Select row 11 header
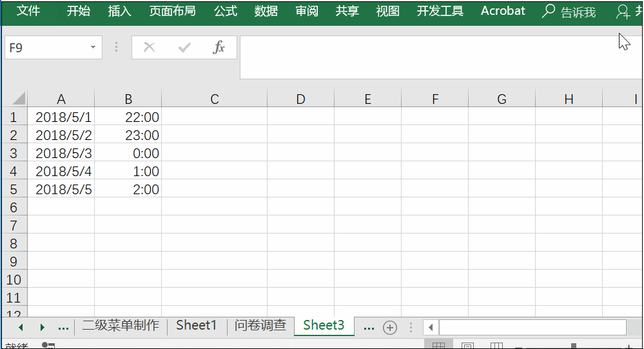The width and height of the screenshot is (644, 349). click(x=14, y=297)
